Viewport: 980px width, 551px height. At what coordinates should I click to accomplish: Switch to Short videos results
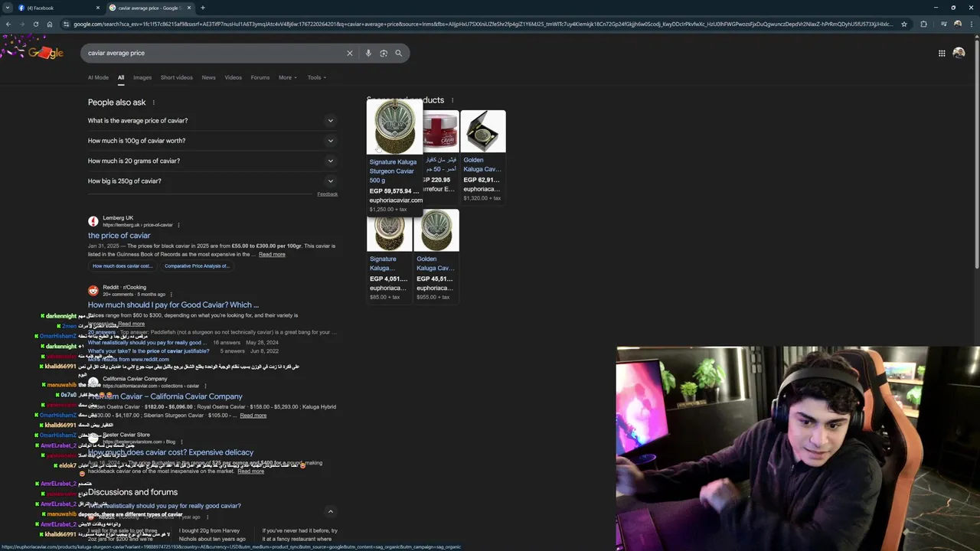tap(176, 77)
